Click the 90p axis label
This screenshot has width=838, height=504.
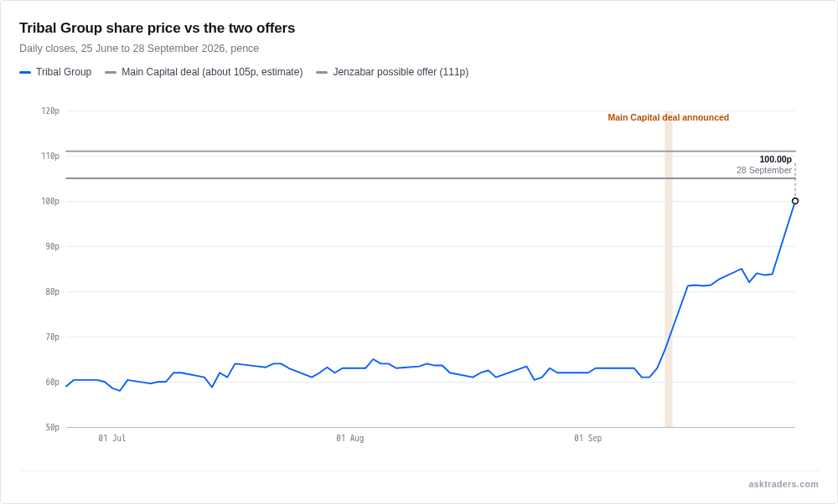[x=52, y=247]
